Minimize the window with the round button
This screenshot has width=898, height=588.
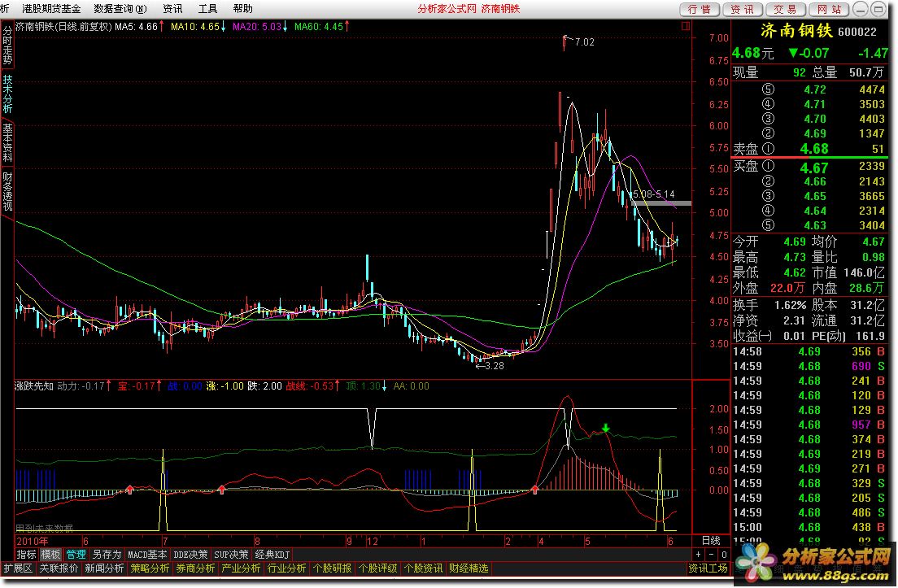[861, 9]
